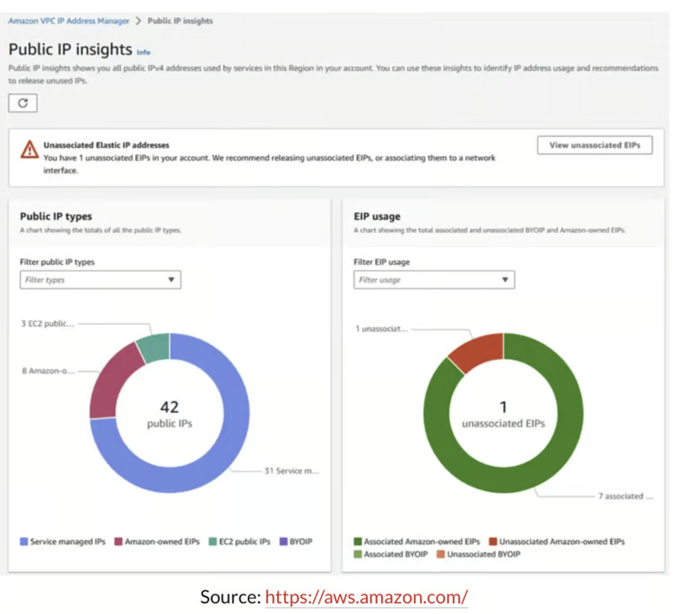700x614 pixels.
Task: Click the EIP usage heading
Action: coord(377,216)
